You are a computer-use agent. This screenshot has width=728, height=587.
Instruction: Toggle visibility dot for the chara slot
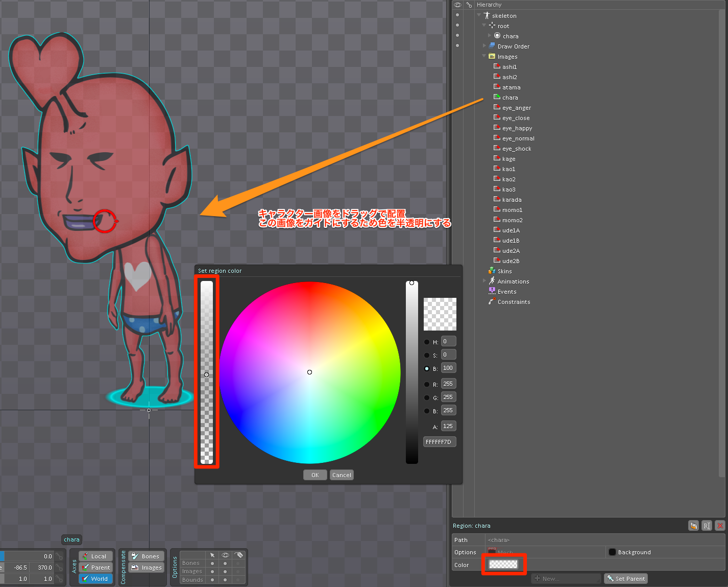tap(457, 35)
